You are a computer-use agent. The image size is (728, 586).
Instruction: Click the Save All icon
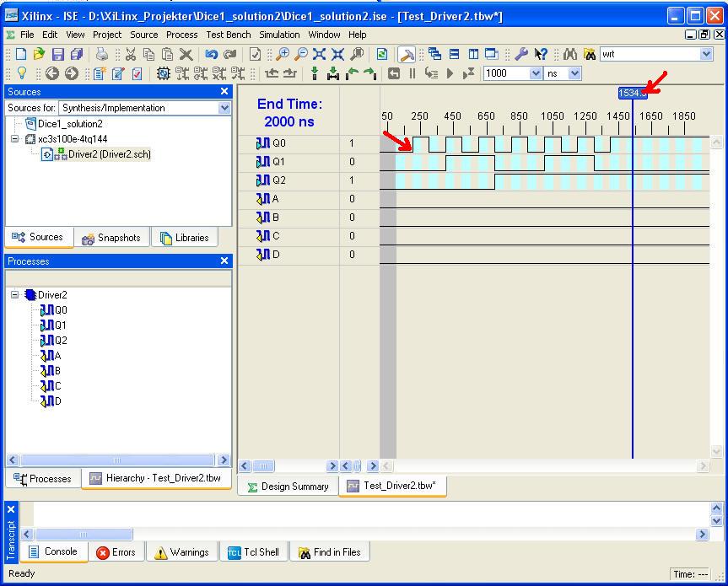coord(77,54)
